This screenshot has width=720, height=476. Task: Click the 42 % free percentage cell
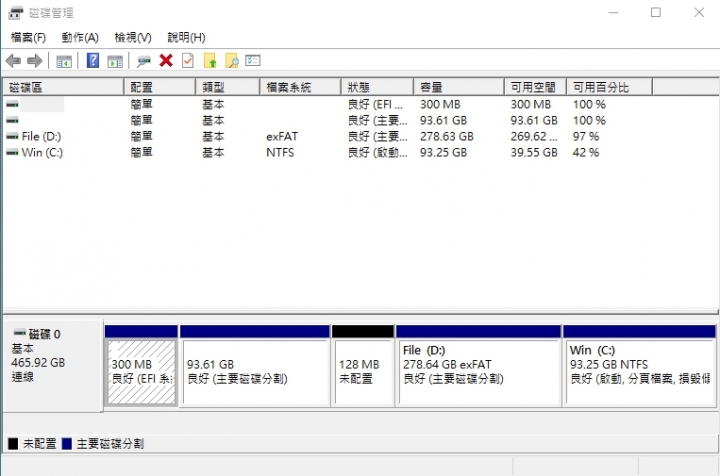tap(585, 152)
